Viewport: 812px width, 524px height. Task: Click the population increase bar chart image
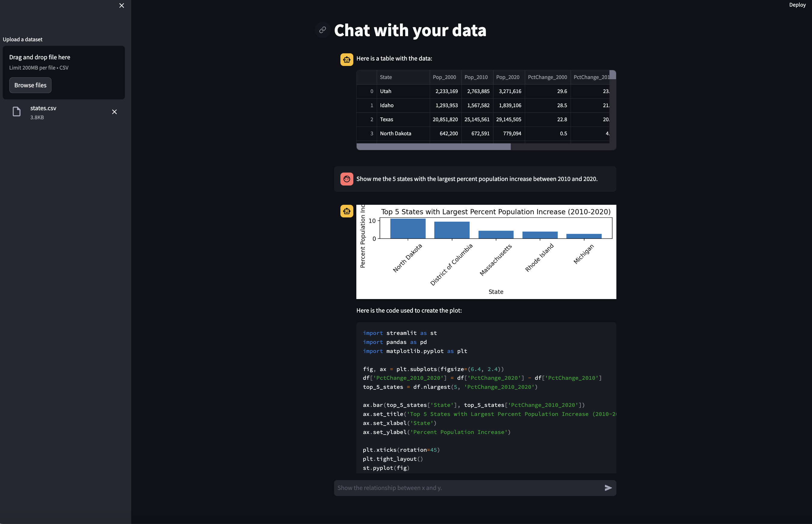point(486,252)
